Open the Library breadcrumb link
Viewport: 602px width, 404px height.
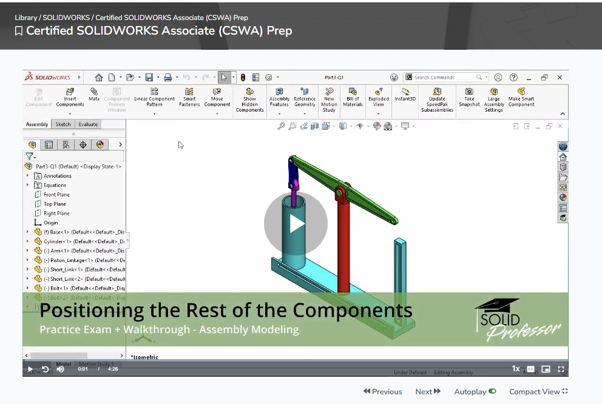point(26,17)
